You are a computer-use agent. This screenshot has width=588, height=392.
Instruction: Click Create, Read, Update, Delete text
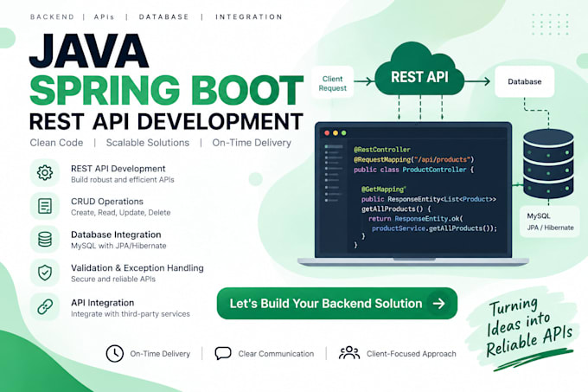[121, 213]
